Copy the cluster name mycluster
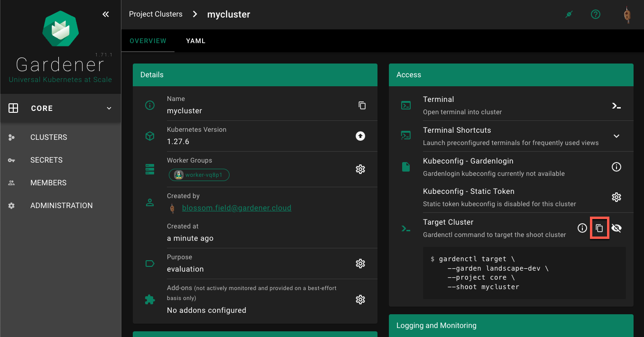Image resolution: width=644 pixels, height=337 pixels. pos(362,105)
